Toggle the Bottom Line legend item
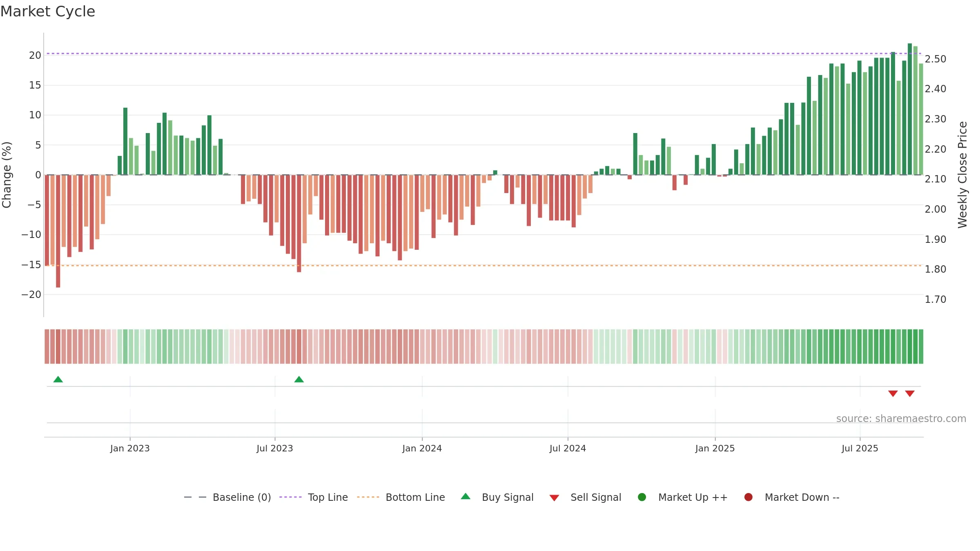The image size is (980, 551). (401, 497)
